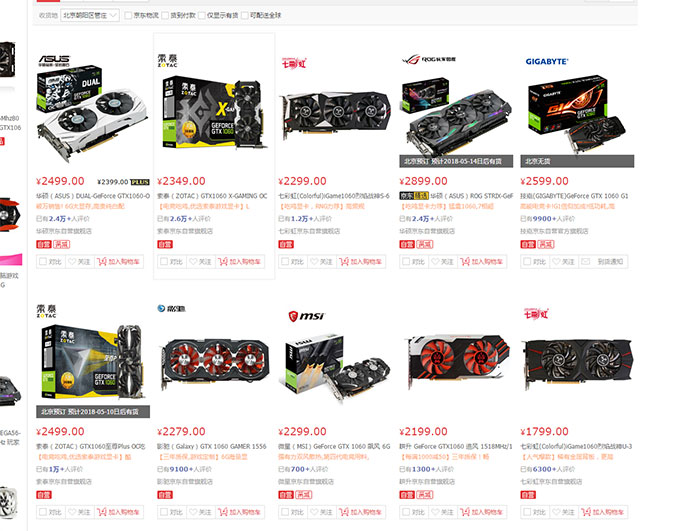Open the ZOTAC GTX1060 X-GAMING OC title link

click(212, 196)
